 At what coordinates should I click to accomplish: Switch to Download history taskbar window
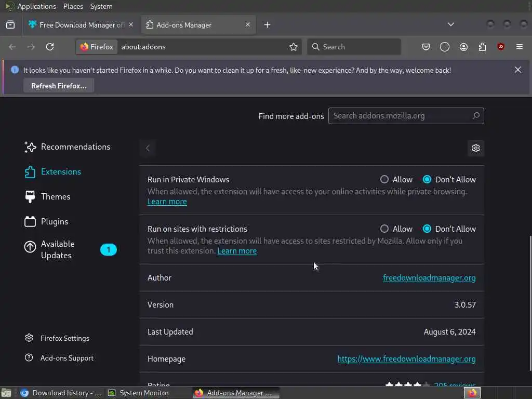tap(61, 393)
